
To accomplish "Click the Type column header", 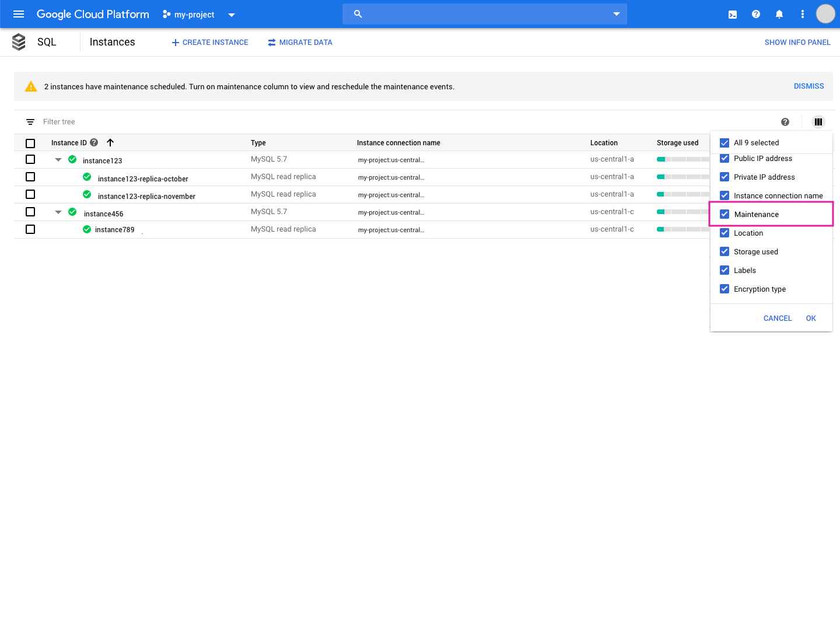I will point(258,143).
